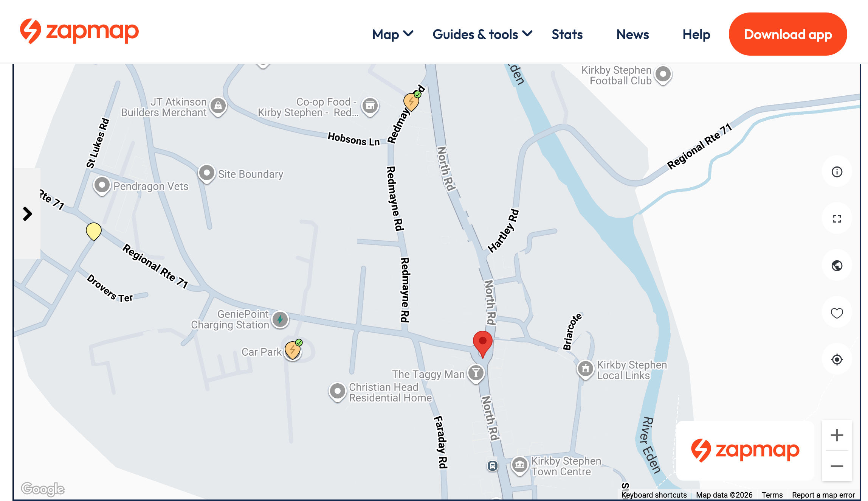Open the Stats menu item

[x=567, y=34]
